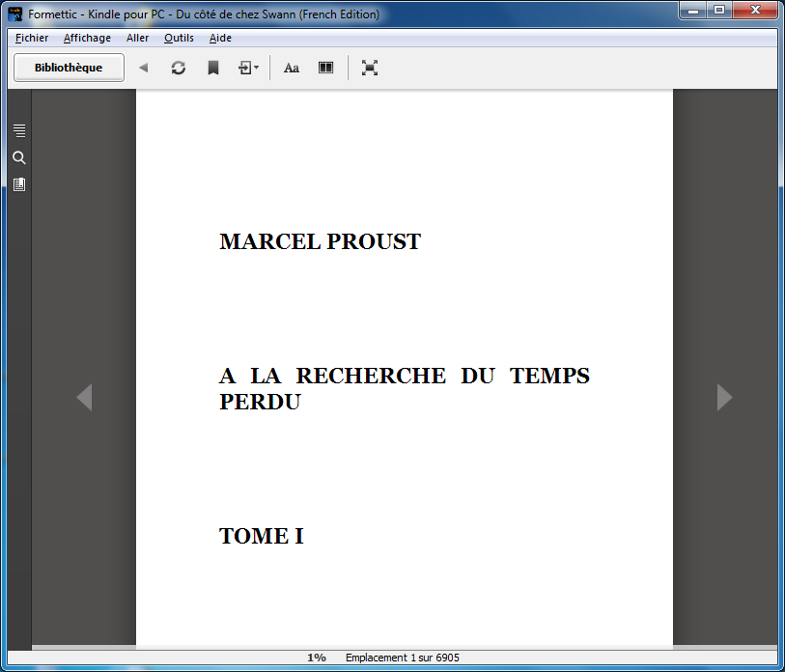Click the A LA RECHERCHE DU TEMPS PERDU title

(405, 388)
